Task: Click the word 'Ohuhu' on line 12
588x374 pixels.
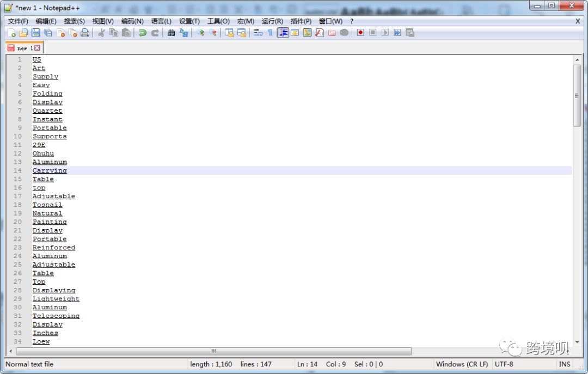Action: [43, 154]
